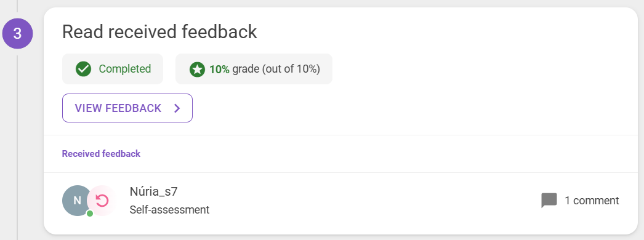644x240 pixels.
Task: Click the Read received feedback heading
Action: pyautogui.click(x=159, y=31)
